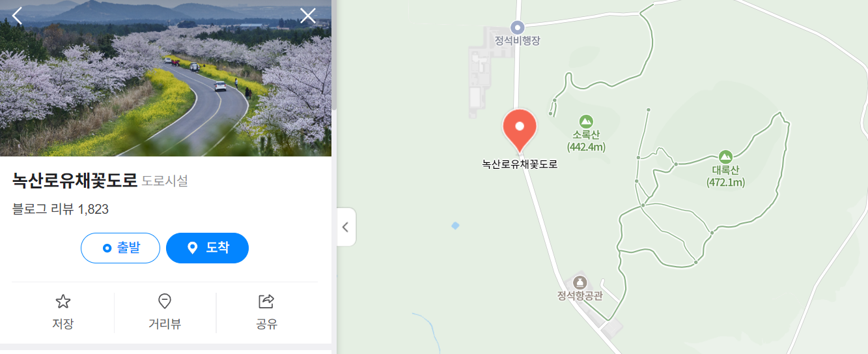Set as departure with 출발 button

click(120, 248)
